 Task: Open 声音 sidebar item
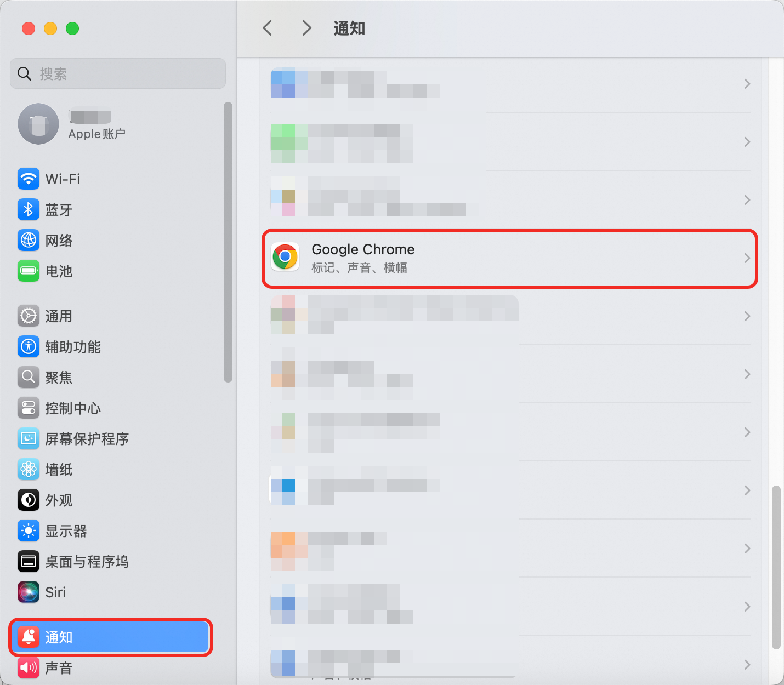[59, 668]
